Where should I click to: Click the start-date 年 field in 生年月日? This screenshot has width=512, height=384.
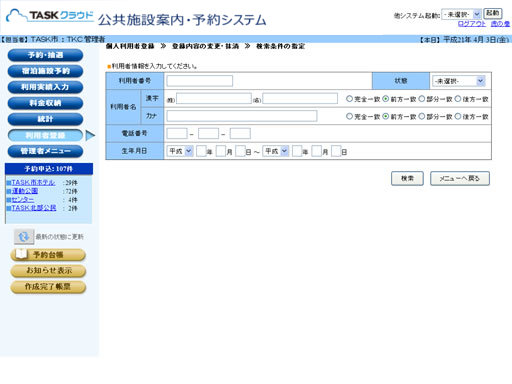tap(201, 151)
